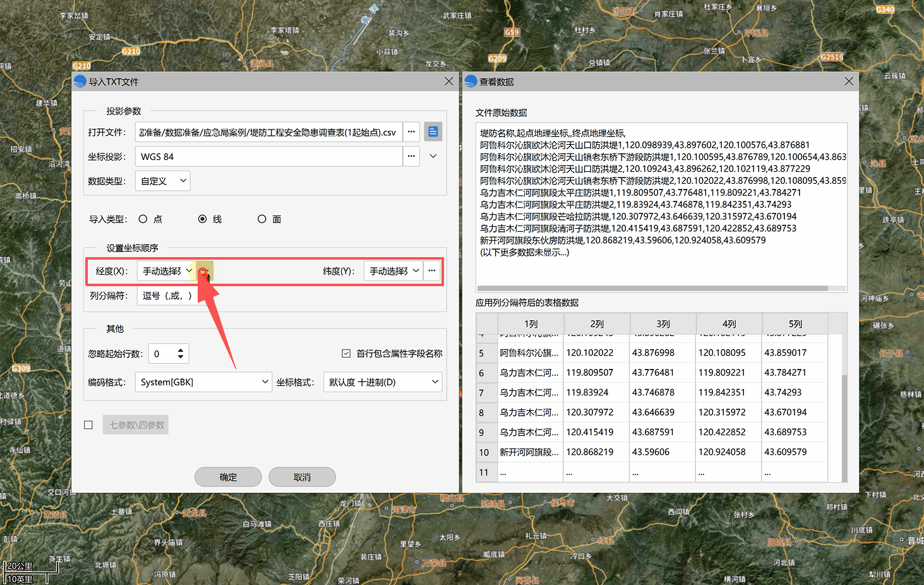Viewport: 924px width, 585px height.
Task: Open the 经度(X) 手动选择 dropdown
Action: (x=166, y=270)
